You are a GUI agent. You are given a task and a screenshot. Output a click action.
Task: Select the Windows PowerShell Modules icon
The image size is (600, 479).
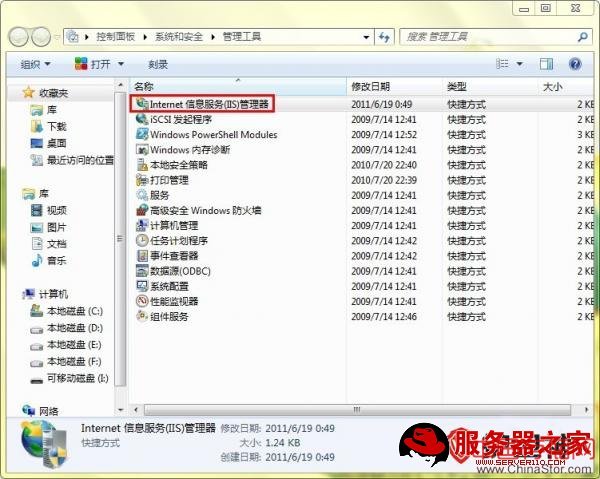[x=142, y=135]
